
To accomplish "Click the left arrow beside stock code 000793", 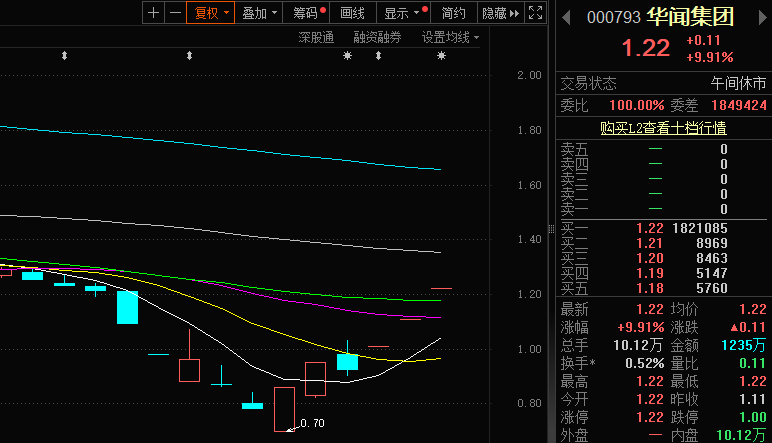I will (567, 17).
